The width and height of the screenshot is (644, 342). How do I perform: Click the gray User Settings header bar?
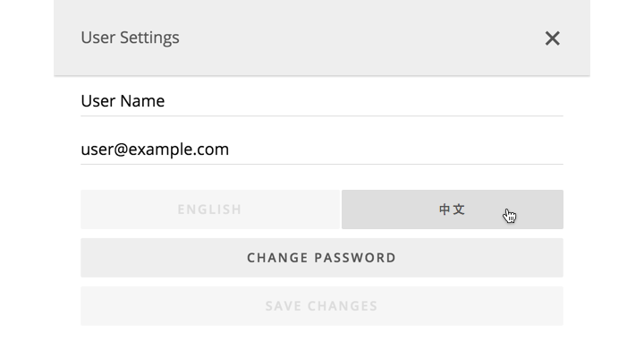point(322,38)
